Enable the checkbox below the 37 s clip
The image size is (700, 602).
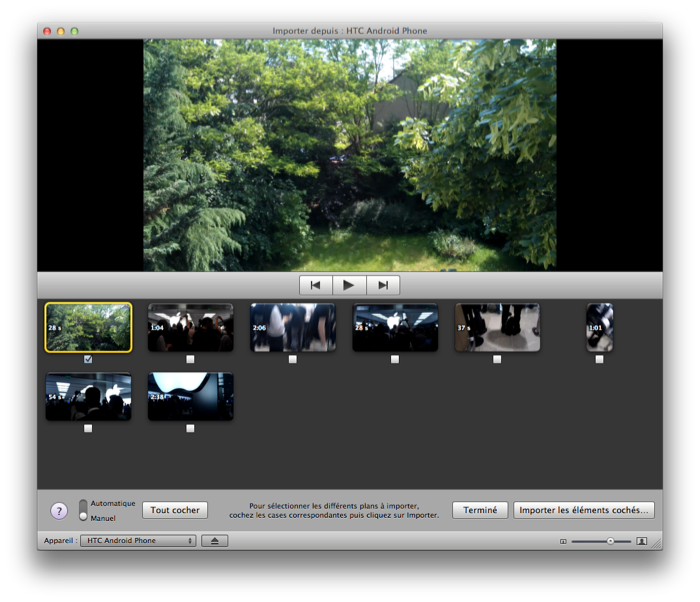497,359
